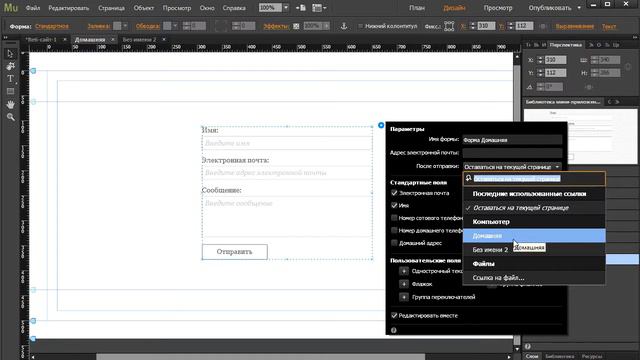The height and width of the screenshot is (360, 640).
Task: Select the Text tool
Action: click(x=10, y=79)
